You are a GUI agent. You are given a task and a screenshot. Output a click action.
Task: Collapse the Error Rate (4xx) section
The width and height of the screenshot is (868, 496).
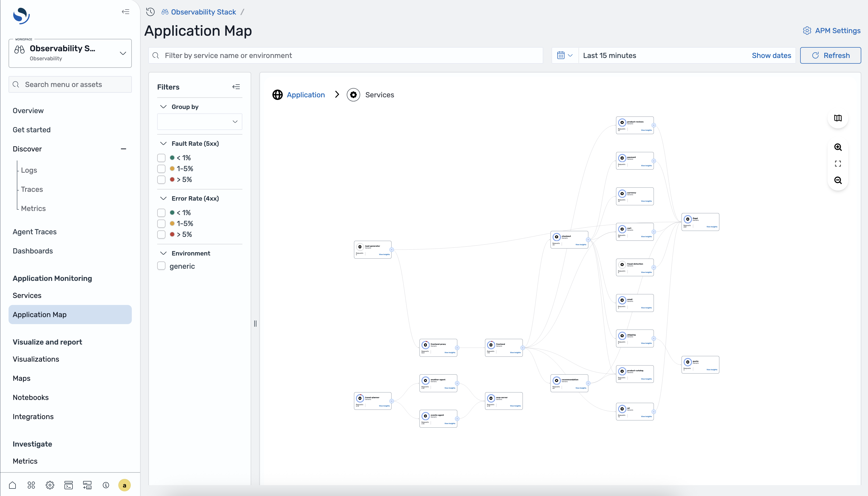(163, 198)
